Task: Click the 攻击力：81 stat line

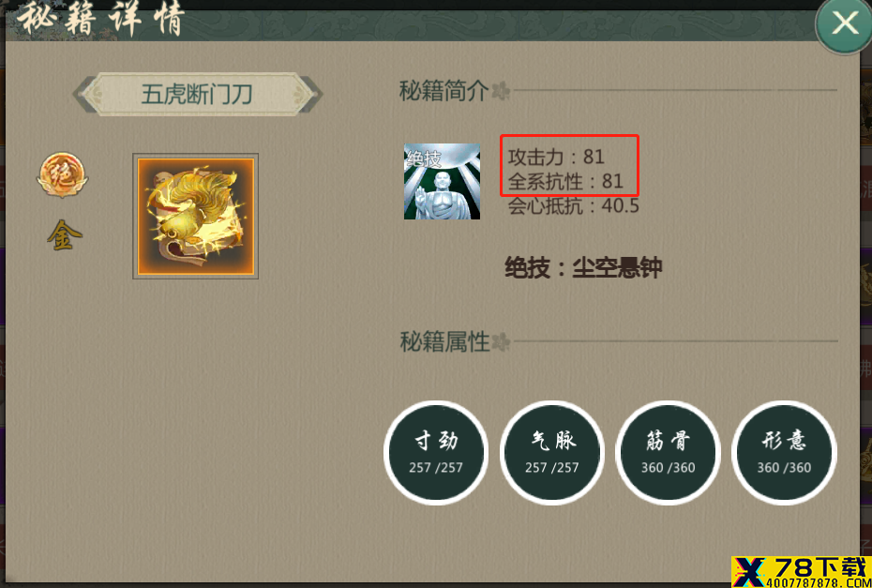Action: click(556, 157)
